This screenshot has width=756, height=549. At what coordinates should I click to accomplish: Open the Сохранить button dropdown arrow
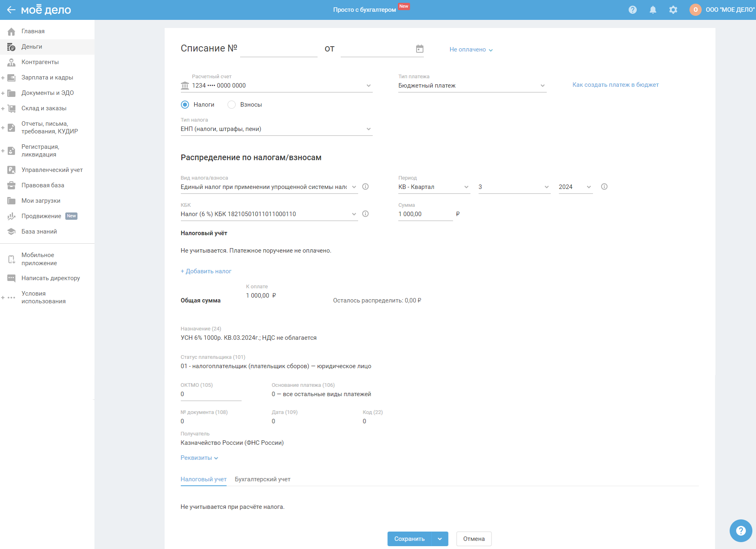click(440, 539)
